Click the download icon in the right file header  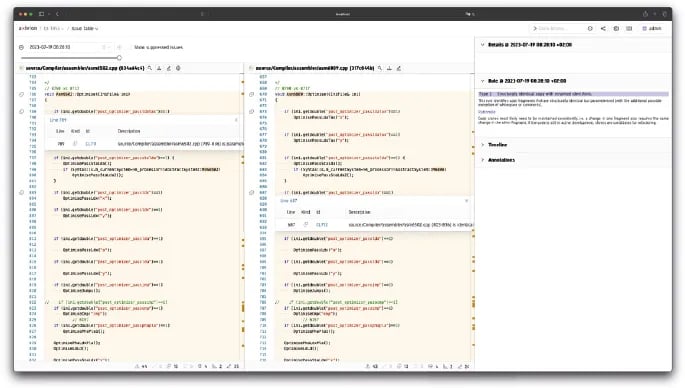point(389,68)
